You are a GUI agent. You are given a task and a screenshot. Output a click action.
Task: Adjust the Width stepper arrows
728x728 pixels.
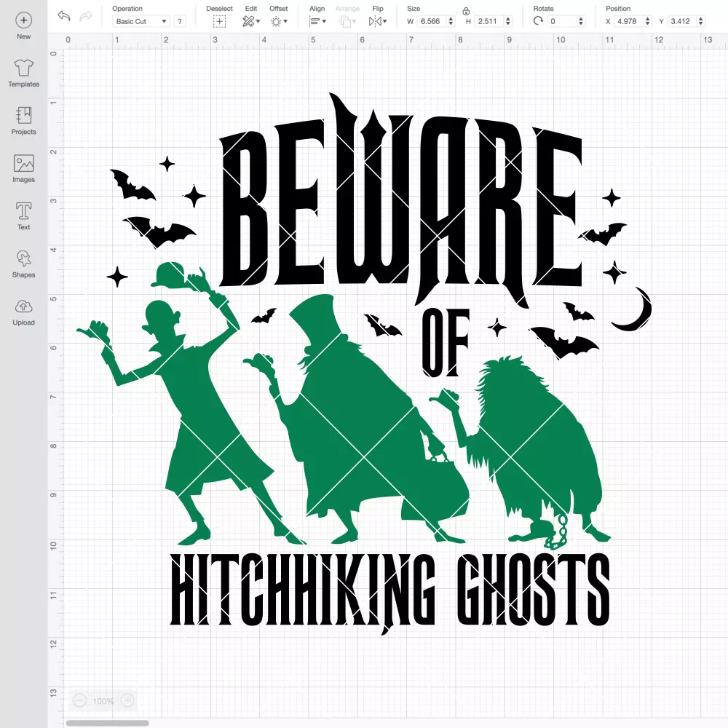(x=451, y=21)
